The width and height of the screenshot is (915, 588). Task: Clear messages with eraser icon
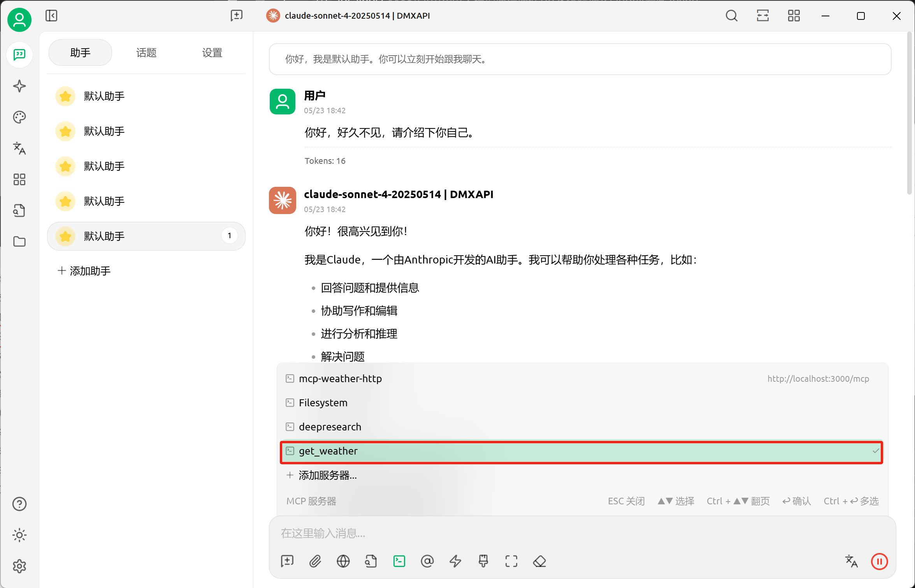click(x=539, y=561)
